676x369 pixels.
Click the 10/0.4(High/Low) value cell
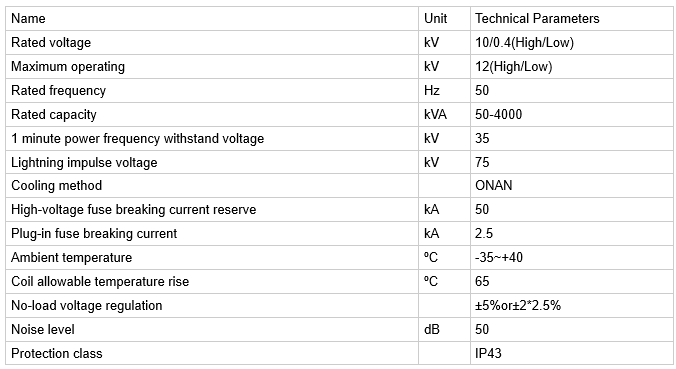[572, 43]
